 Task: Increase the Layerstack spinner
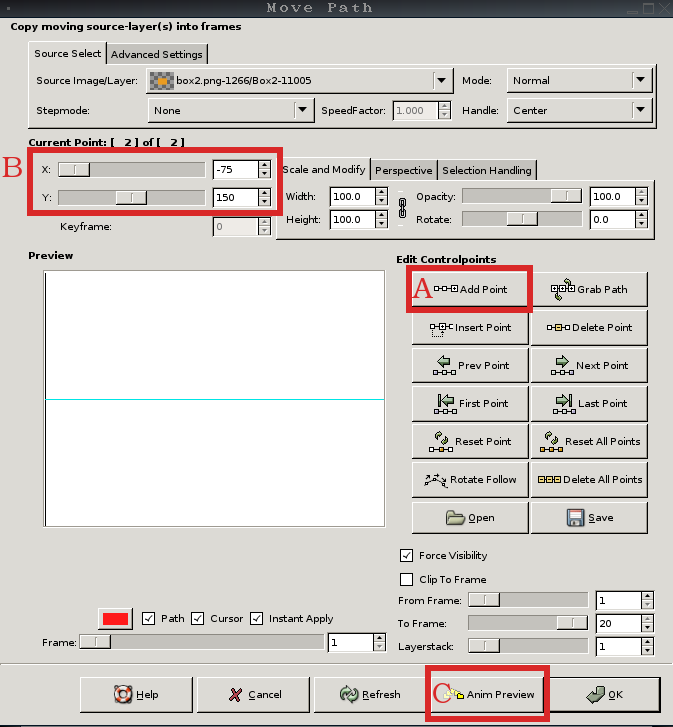click(x=647, y=642)
